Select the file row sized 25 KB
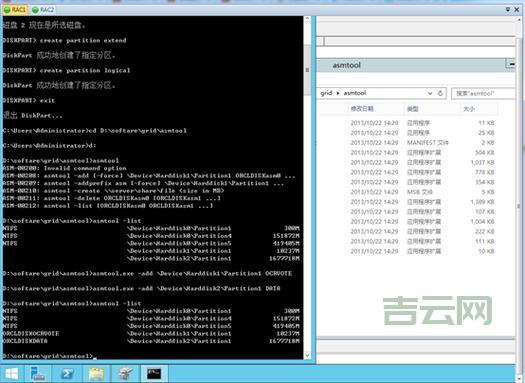 point(408,133)
